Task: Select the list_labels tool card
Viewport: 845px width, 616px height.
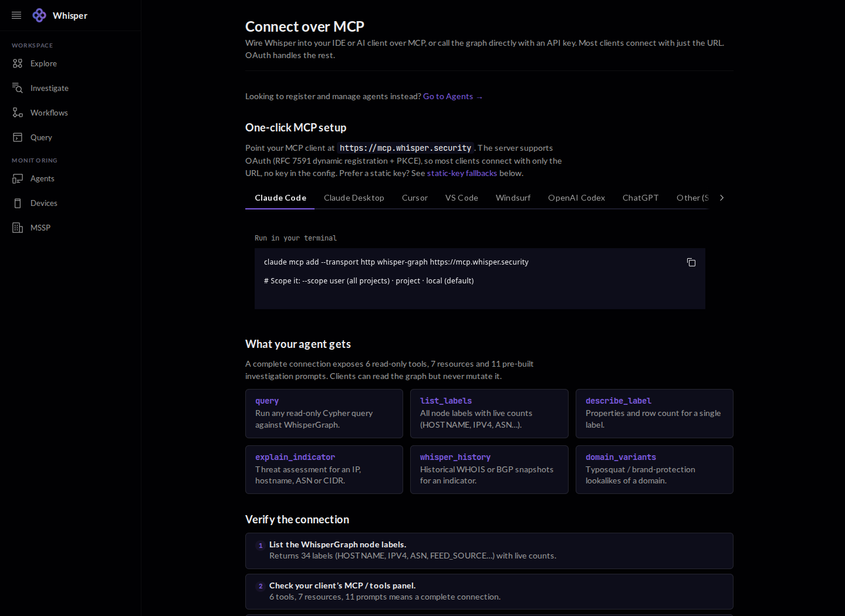Action: [489, 414]
